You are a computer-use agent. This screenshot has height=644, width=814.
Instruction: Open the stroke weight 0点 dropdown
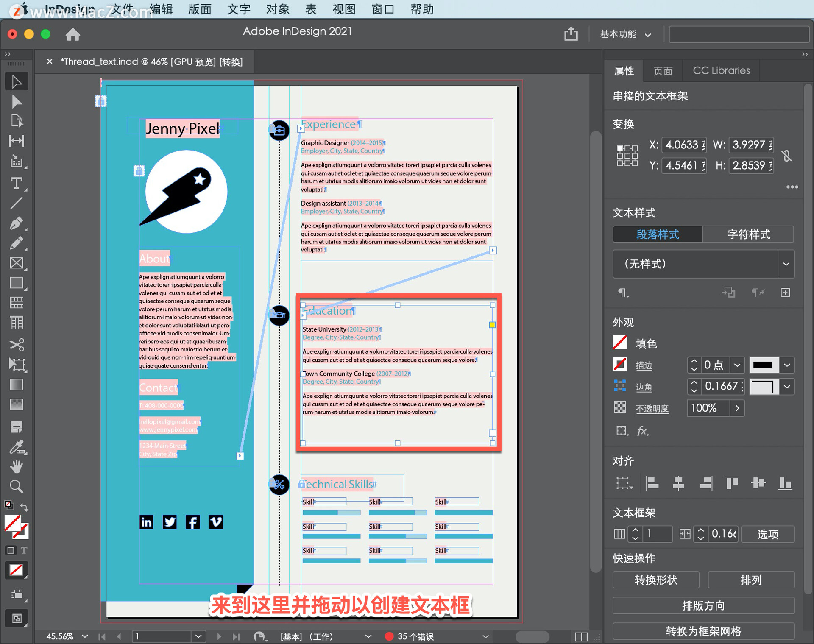click(737, 365)
